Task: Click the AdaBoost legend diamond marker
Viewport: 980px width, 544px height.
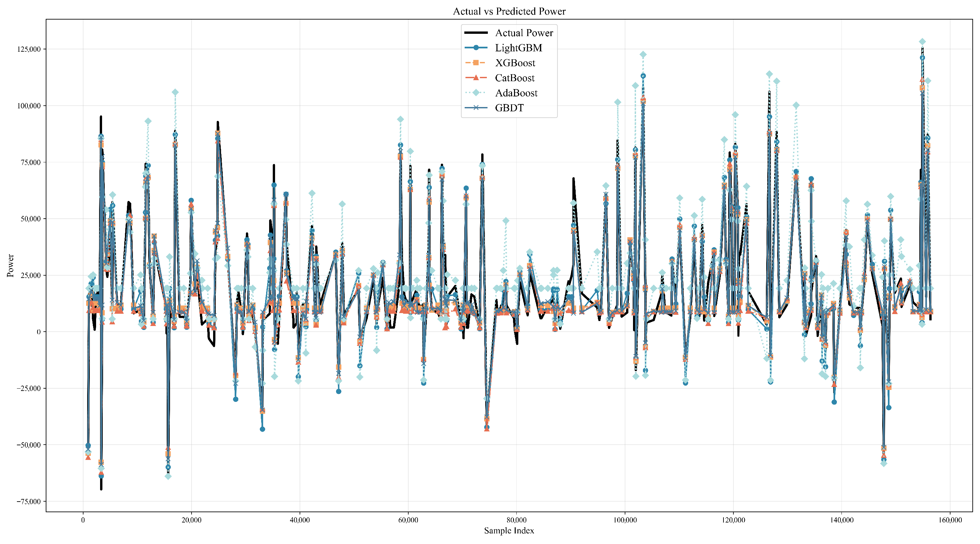Action: [476, 93]
